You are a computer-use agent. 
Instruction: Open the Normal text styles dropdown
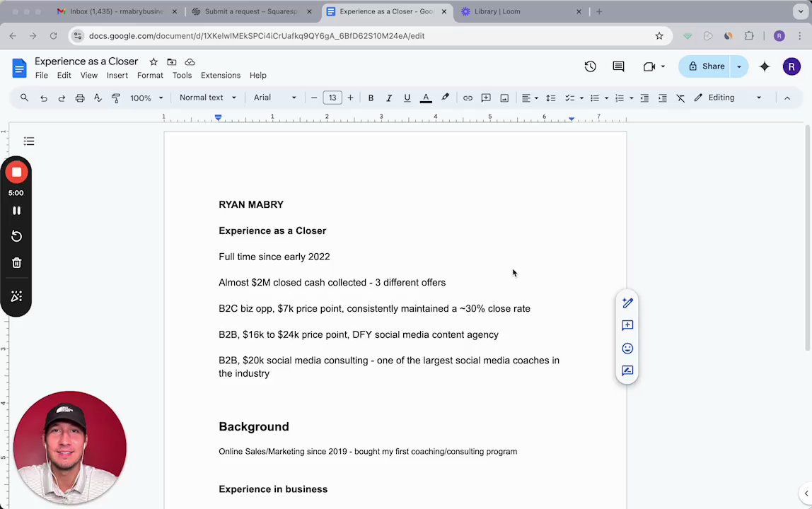coord(208,98)
